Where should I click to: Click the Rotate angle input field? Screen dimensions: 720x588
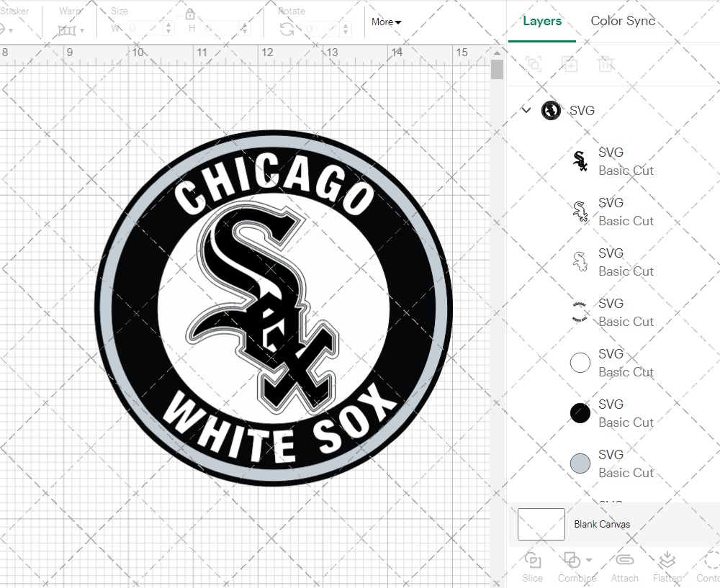pos(321,29)
